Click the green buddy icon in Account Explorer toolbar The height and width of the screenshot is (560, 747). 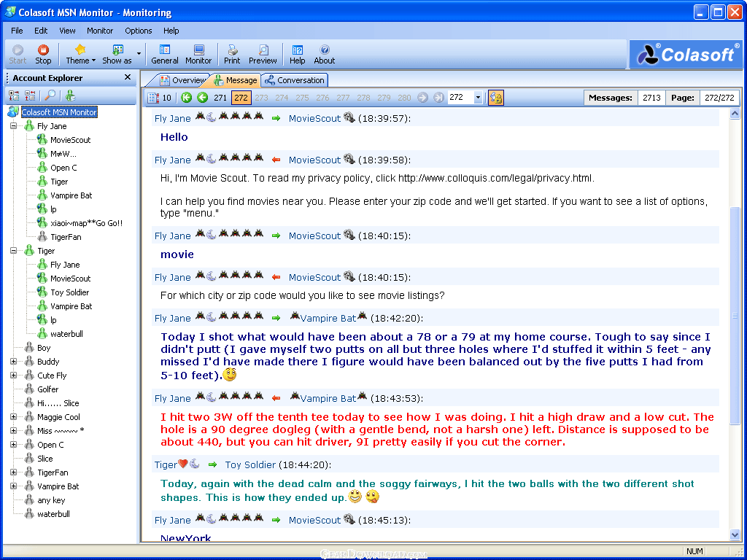(71, 96)
